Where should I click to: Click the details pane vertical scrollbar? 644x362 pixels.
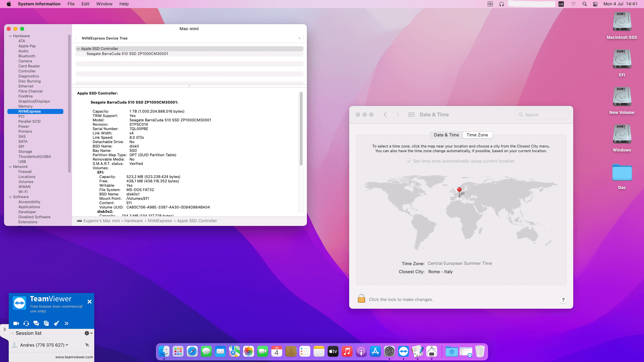click(301, 129)
